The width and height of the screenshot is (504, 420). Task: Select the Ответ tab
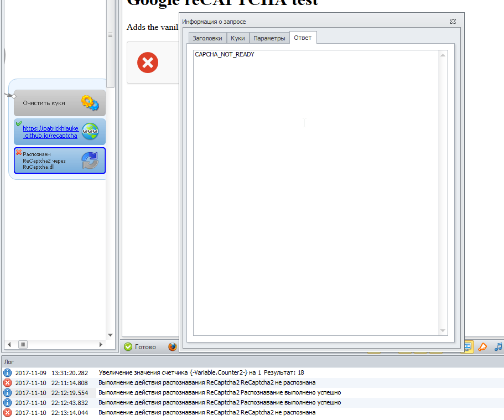click(x=303, y=38)
